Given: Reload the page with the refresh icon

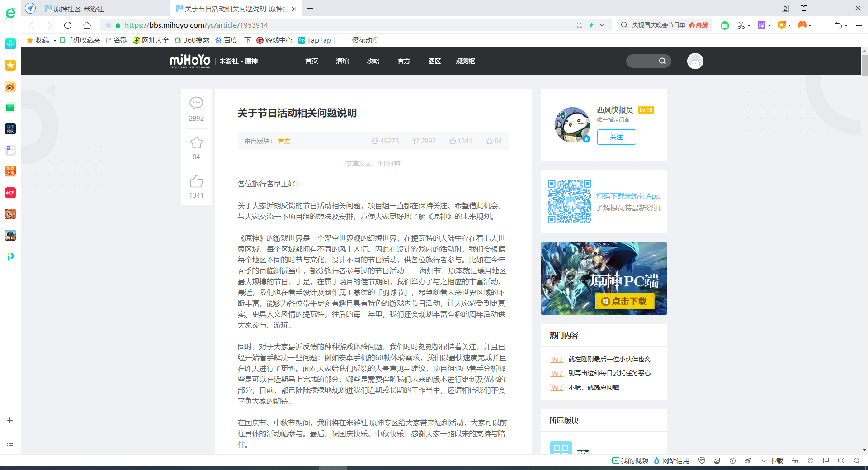Looking at the screenshot, I should tap(68, 25).
